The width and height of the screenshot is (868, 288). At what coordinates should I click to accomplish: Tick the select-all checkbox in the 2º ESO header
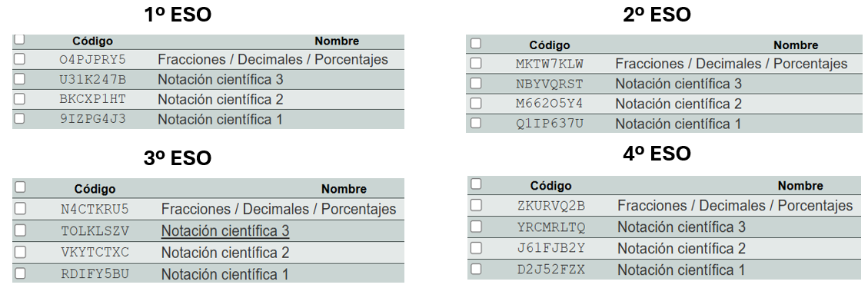pyautogui.click(x=476, y=43)
